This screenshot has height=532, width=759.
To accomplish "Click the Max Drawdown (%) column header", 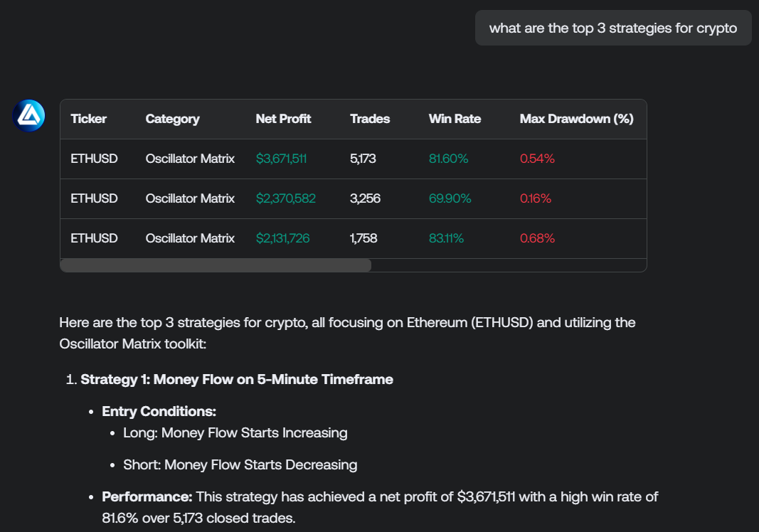I will coord(576,119).
